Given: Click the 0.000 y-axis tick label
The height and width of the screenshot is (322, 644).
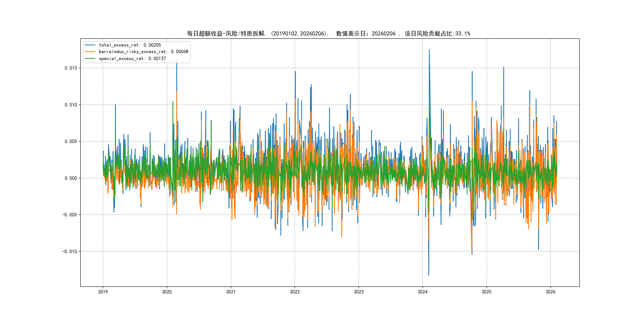Looking at the screenshot, I should coord(71,178).
